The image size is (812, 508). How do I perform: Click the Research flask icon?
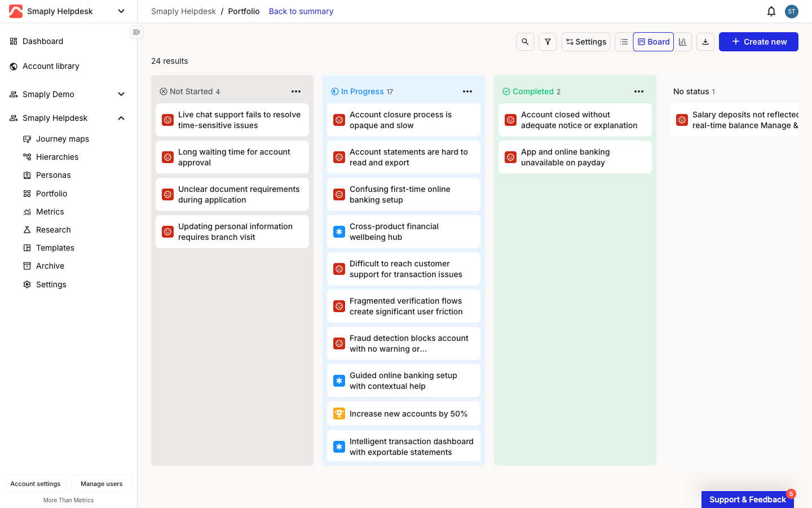pos(27,230)
